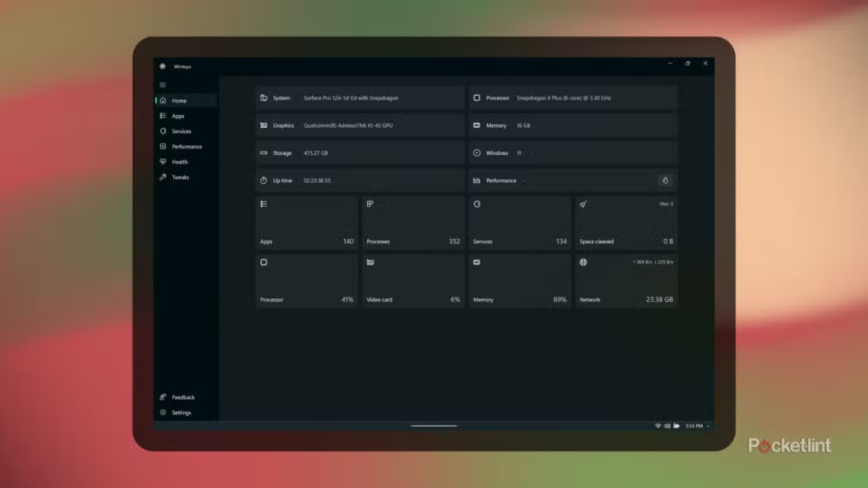868x488 pixels.
Task: Open the Processes tile showing 352
Action: pyautogui.click(x=413, y=224)
